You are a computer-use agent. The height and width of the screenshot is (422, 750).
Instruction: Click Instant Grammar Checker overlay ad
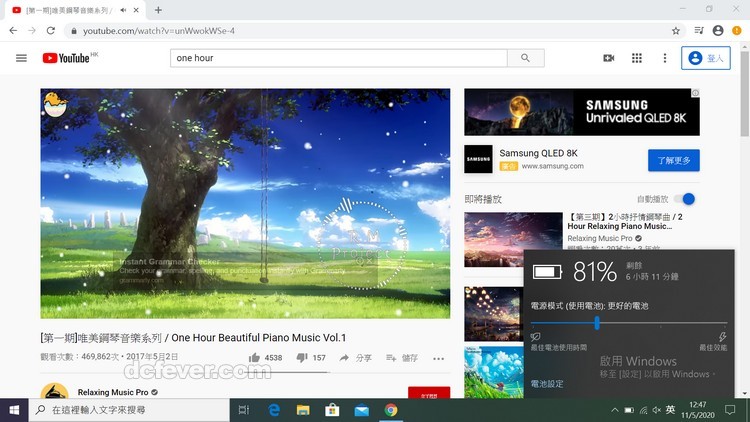click(x=245, y=270)
